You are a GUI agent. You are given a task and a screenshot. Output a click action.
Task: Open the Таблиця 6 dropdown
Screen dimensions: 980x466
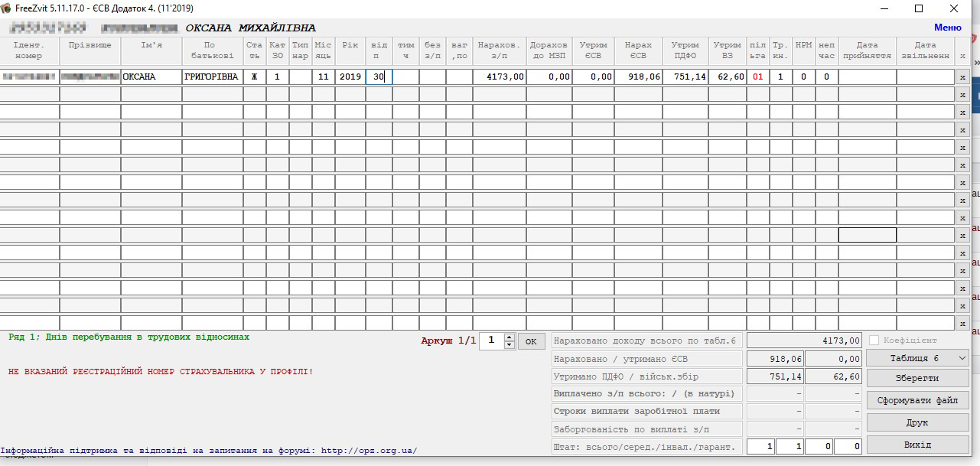[917, 358]
